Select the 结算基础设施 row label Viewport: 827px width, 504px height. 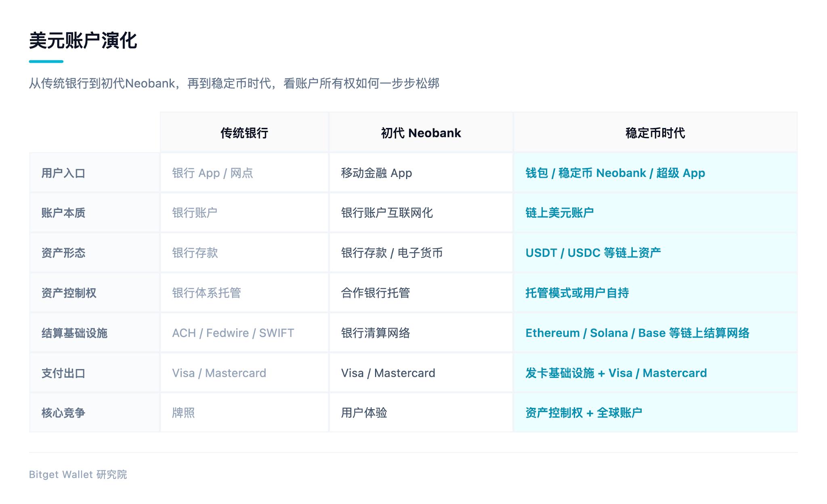coord(74,333)
